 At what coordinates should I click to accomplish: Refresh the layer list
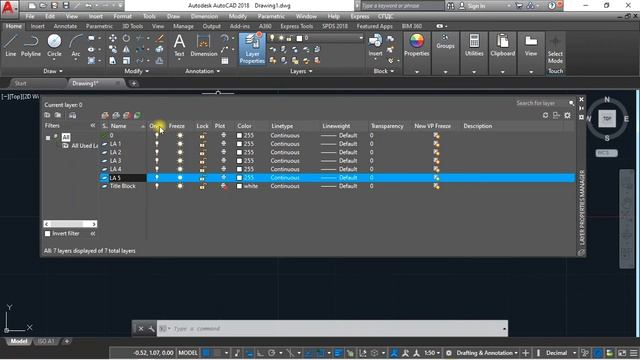click(x=545, y=116)
